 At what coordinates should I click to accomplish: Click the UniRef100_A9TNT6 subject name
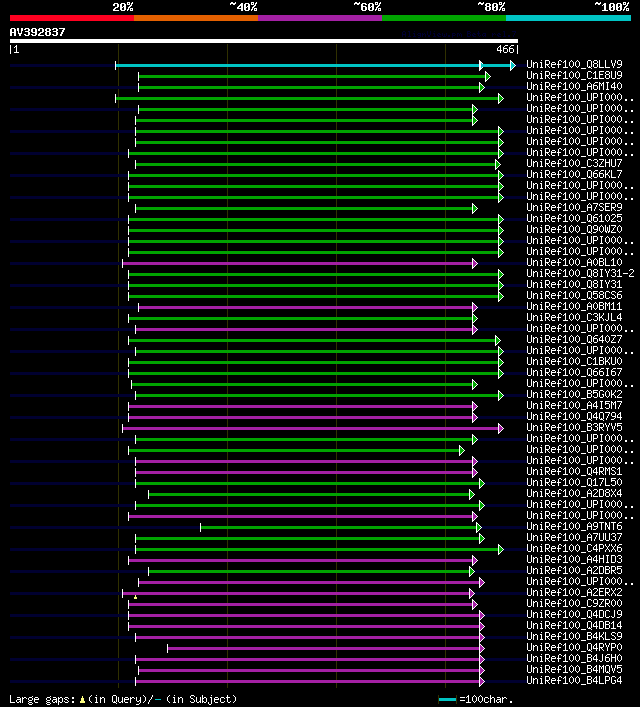(x=574, y=526)
